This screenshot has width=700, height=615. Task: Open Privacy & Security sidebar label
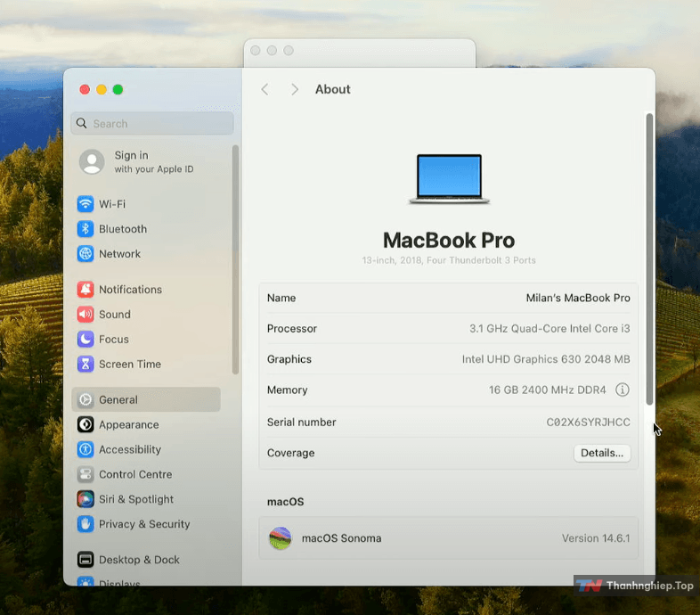[x=144, y=524]
